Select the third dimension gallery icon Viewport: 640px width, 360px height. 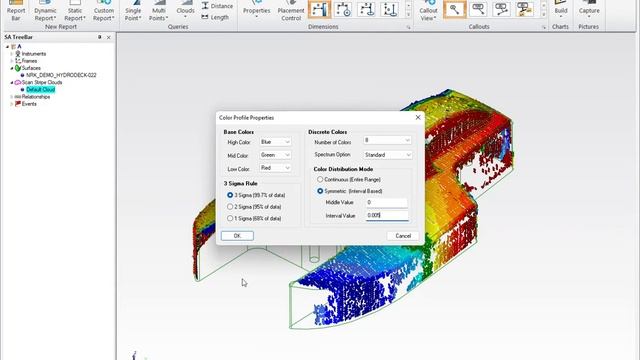pyautogui.click(x=366, y=9)
